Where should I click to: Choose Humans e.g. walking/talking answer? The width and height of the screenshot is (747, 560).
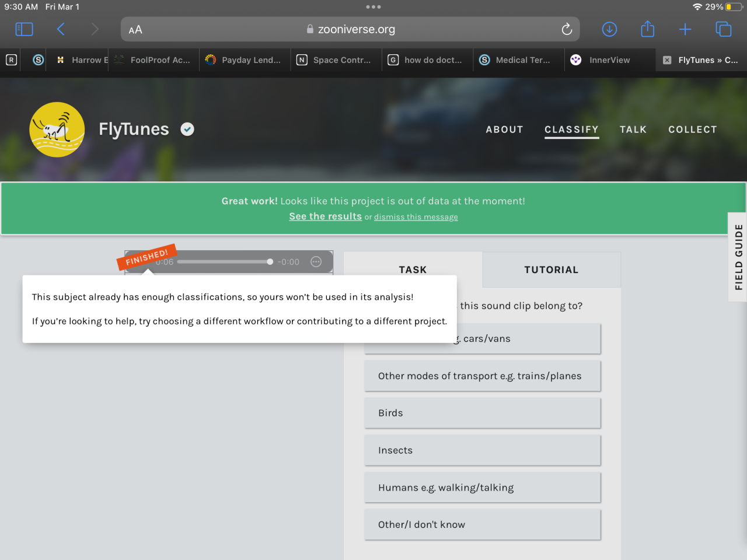(x=483, y=488)
